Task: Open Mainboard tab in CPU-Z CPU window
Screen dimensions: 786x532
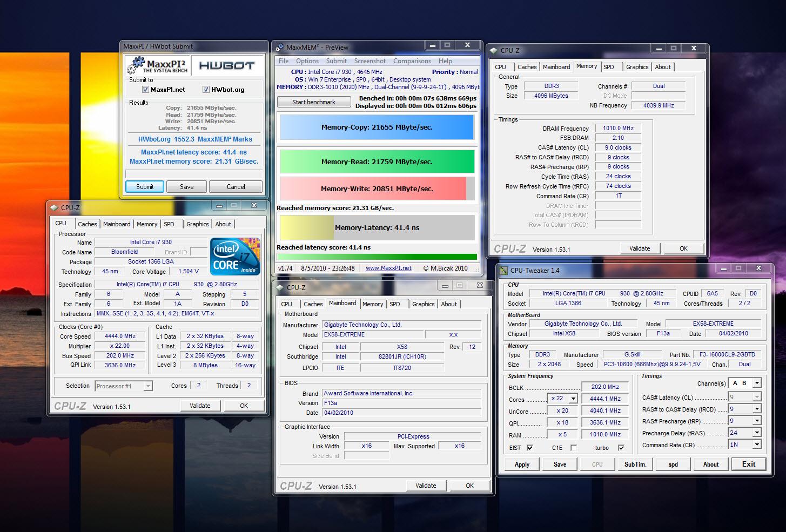Action: point(117,224)
